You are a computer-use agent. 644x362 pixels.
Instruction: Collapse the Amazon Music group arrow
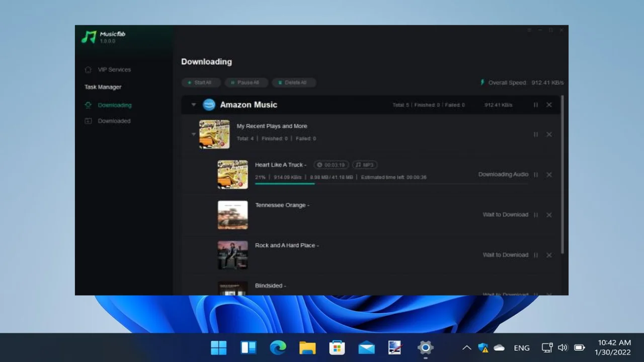[194, 105]
